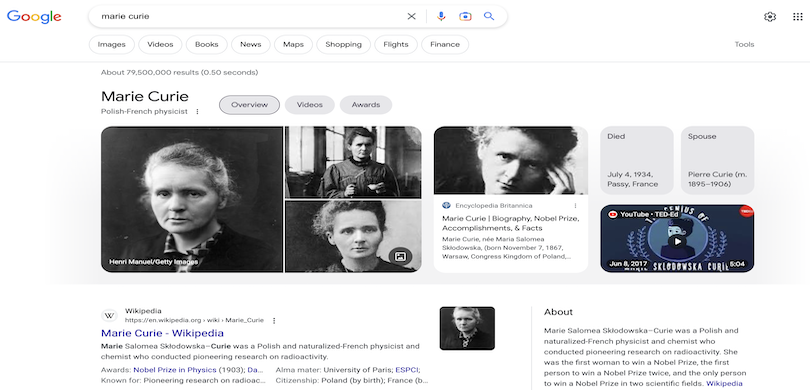Open the Spouse Pierre Curie card
Screen dimensions: 810x390
click(718, 160)
